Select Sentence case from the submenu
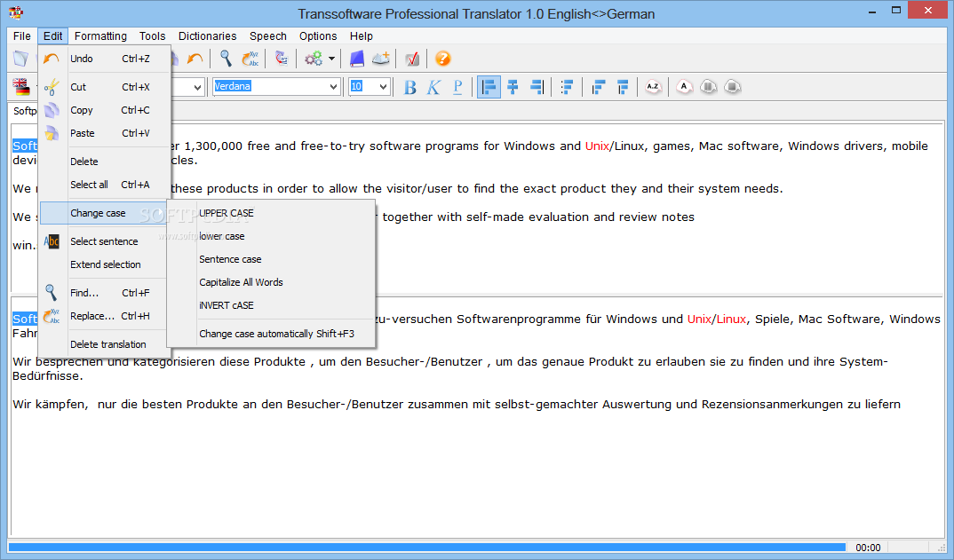The height and width of the screenshot is (560, 954). coord(271,260)
